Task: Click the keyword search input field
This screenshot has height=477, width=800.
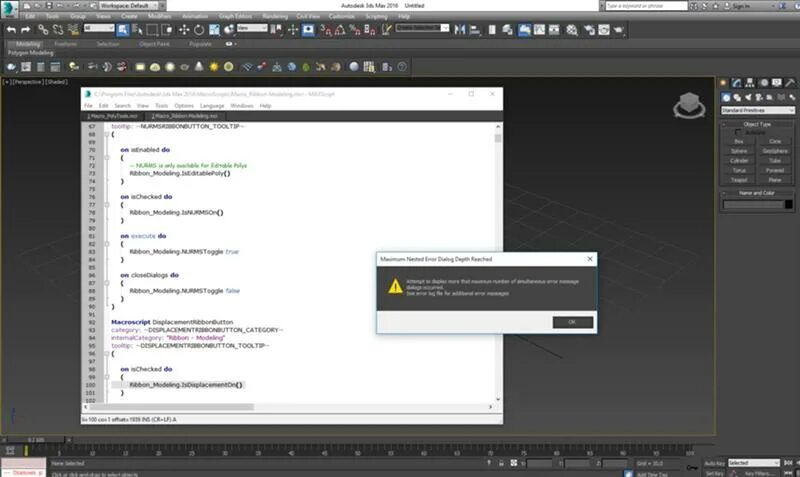Action: point(646,6)
